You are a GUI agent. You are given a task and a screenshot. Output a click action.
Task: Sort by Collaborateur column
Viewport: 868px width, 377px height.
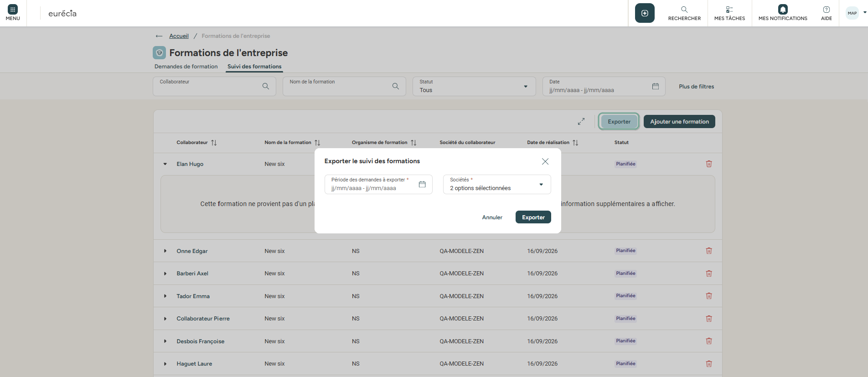tap(214, 143)
